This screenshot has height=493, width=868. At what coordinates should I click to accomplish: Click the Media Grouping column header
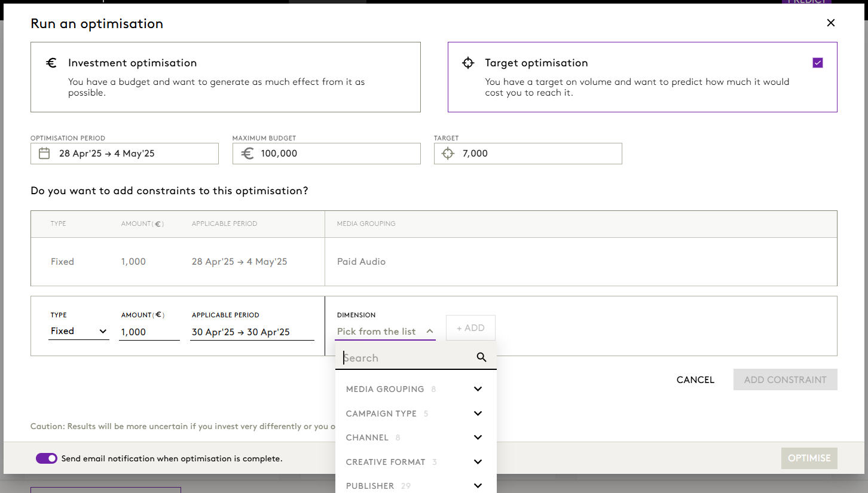[366, 223]
